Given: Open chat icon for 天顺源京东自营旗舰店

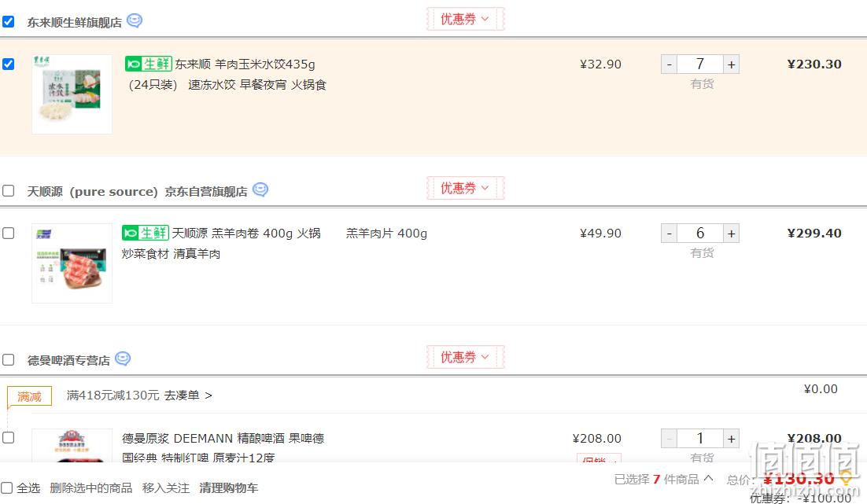Looking at the screenshot, I should click(260, 190).
